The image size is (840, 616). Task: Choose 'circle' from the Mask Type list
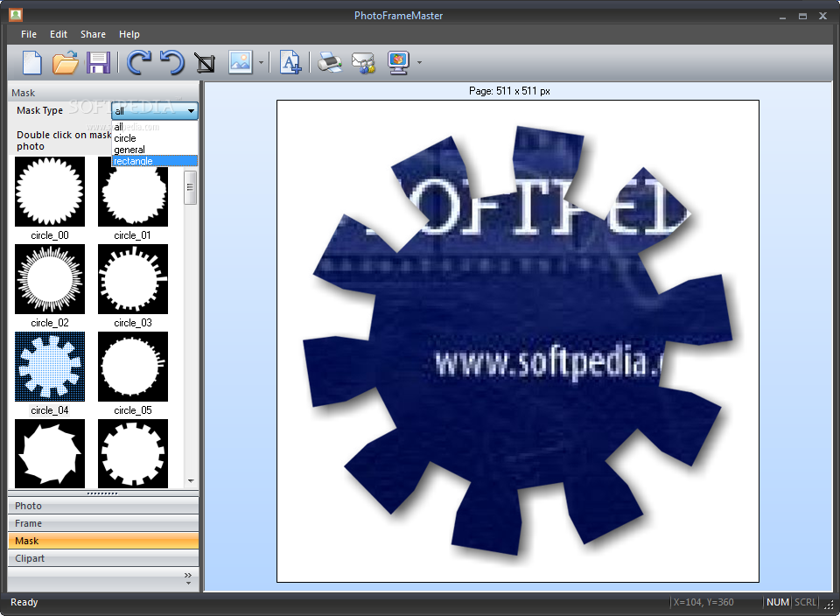[155, 138]
